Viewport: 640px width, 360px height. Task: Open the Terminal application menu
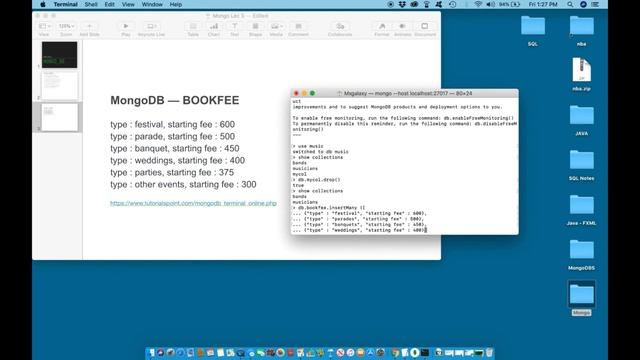pos(65,4)
